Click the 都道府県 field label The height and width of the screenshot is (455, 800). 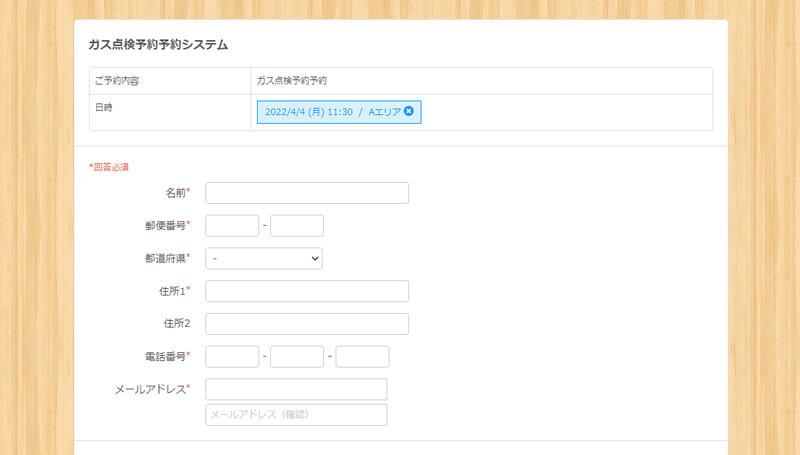[x=167, y=258]
